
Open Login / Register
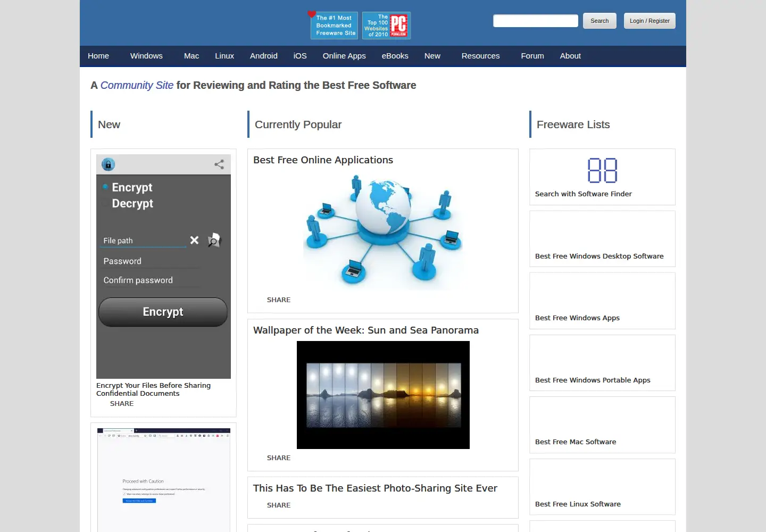click(650, 21)
